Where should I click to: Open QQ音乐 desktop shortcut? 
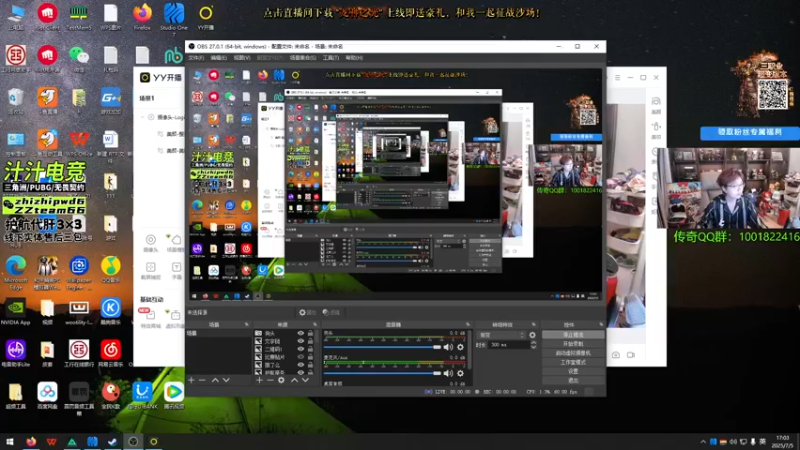click(110, 269)
